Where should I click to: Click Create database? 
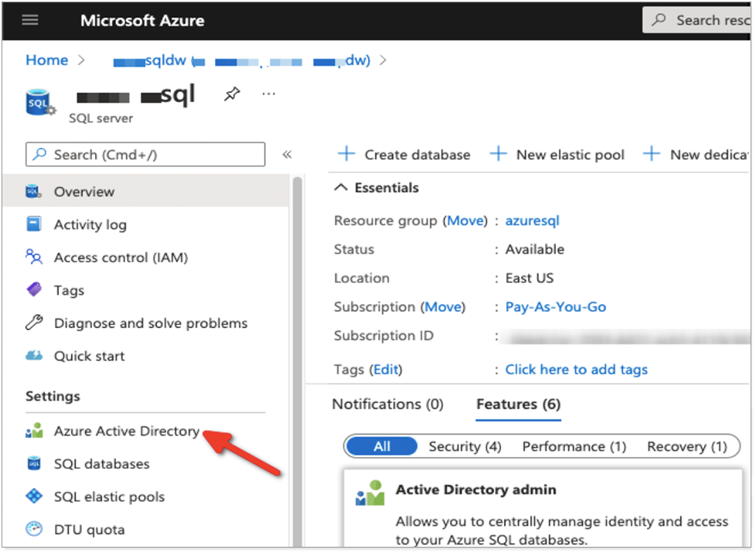pyautogui.click(x=404, y=154)
